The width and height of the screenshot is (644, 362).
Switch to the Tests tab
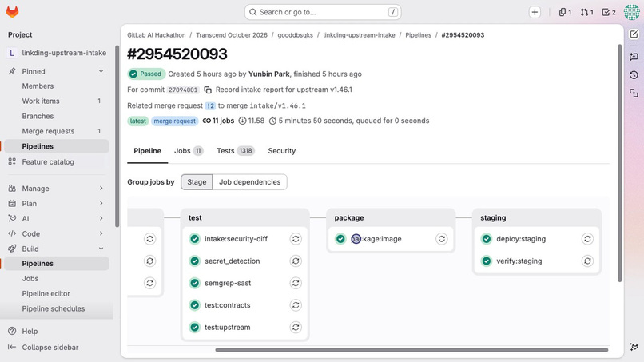pos(236,151)
